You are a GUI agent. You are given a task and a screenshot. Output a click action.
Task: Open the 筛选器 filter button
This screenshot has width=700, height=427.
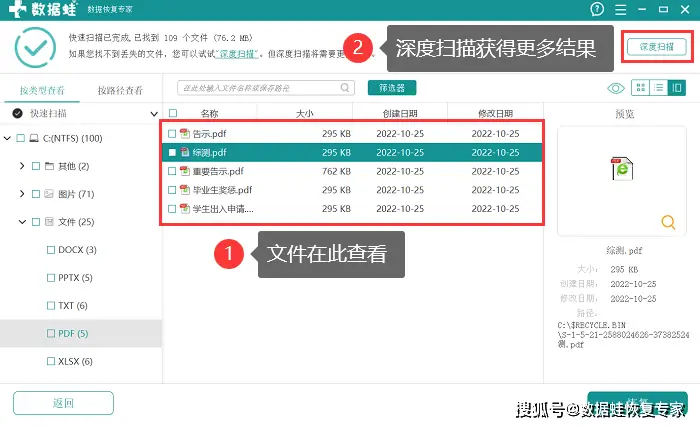[392, 88]
